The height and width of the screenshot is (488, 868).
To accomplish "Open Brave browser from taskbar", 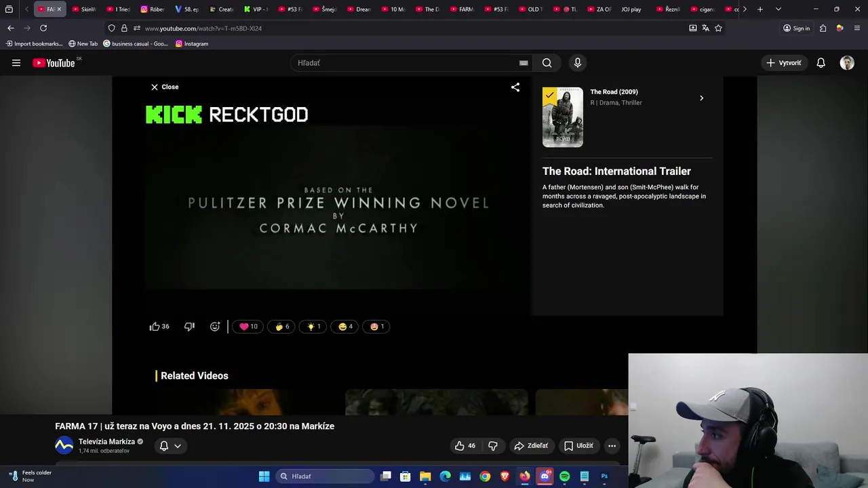I will 505,476.
